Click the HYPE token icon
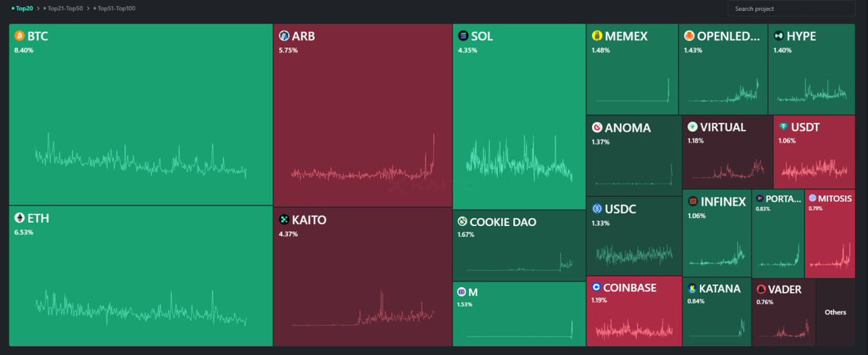 [779, 36]
